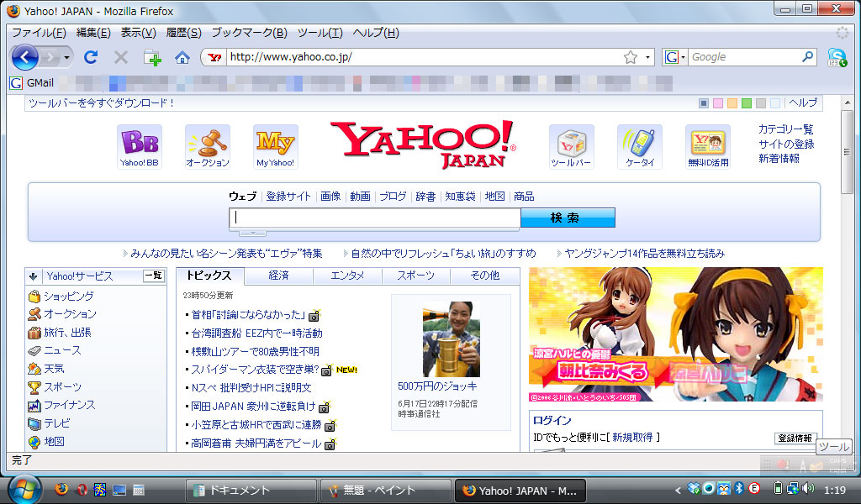Click the browser Back arrow button
Viewport: 861px width, 504px height.
pos(24,57)
